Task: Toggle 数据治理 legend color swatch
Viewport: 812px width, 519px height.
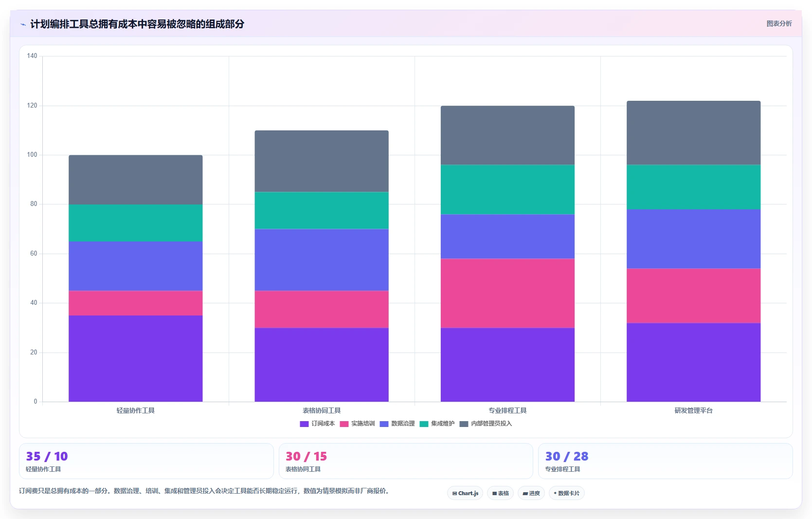Action: coord(384,424)
